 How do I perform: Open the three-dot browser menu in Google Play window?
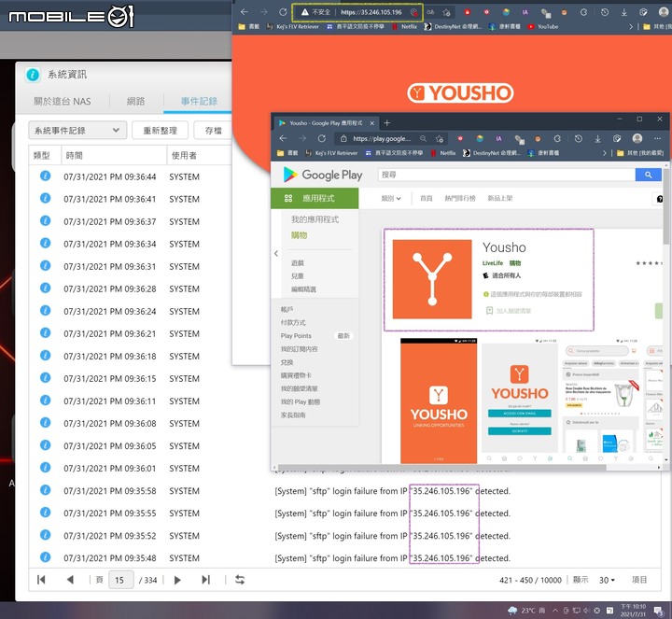(x=657, y=138)
